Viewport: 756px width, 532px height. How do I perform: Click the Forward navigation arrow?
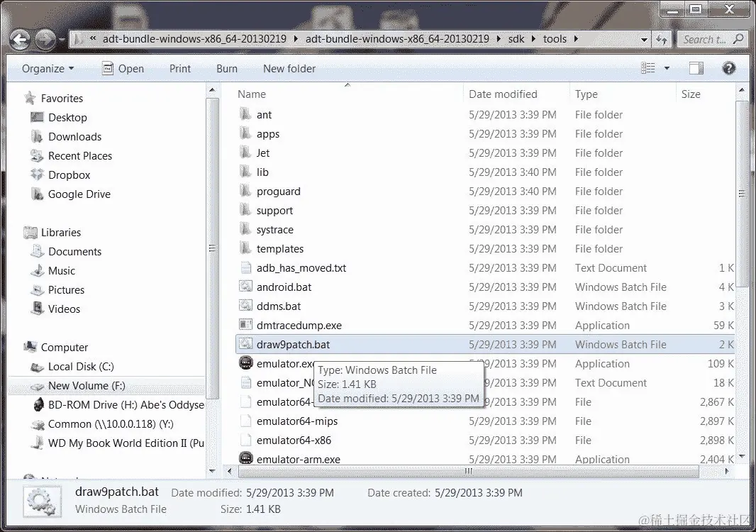point(45,40)
